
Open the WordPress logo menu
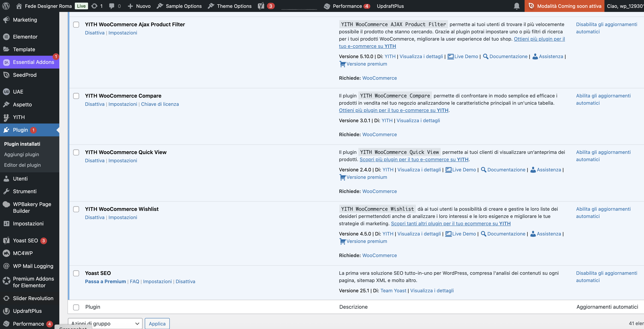(6, 6)
